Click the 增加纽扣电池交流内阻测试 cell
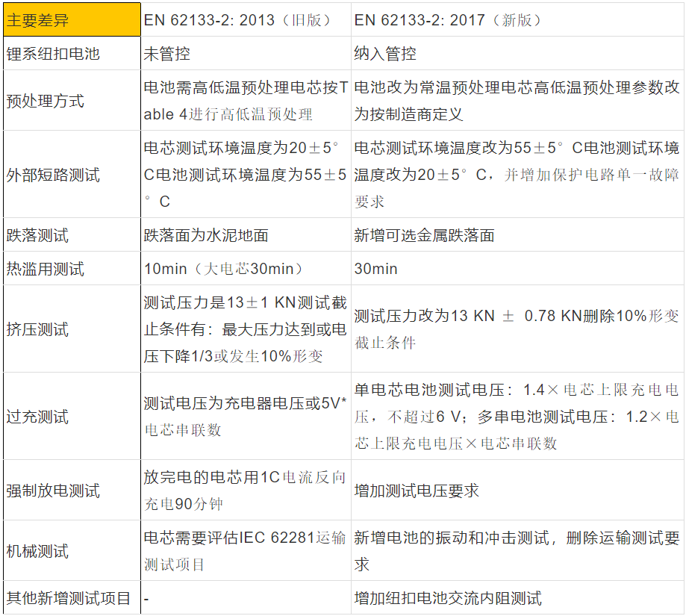 coord(448,598)
